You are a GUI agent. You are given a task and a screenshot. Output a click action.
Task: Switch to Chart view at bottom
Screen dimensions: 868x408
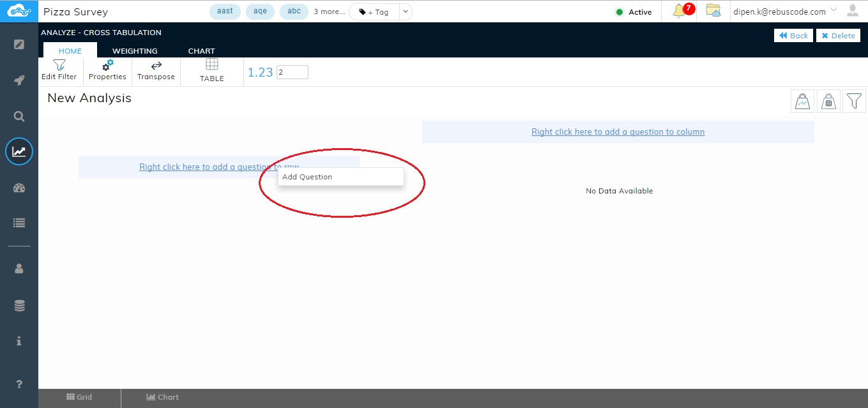coord(163,397)
